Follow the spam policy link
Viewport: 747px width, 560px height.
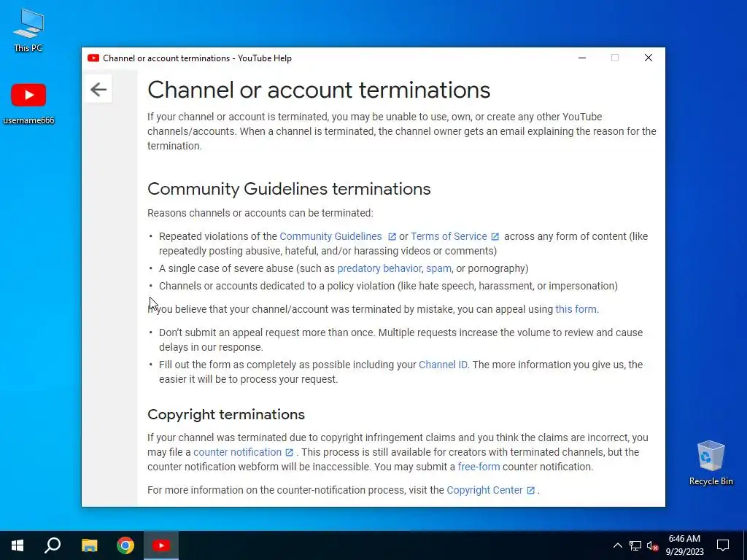pyautogui.click(x=438, y=268)
